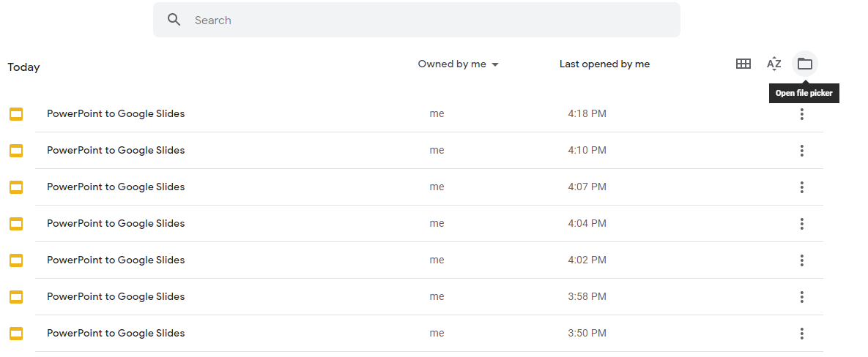Open more options for the 4:02 PM file
The width and height of the screenshot is (868, 357).
pyautogui.click(x=801, y=260)
